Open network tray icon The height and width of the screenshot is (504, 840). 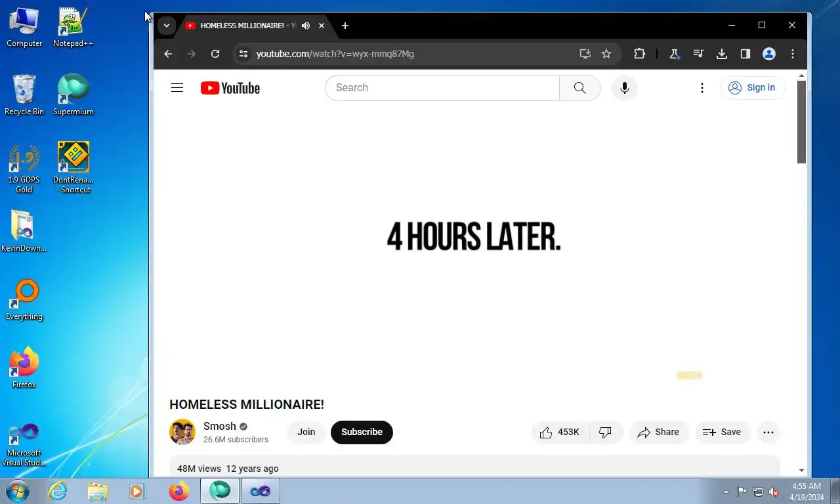[758, 492]
